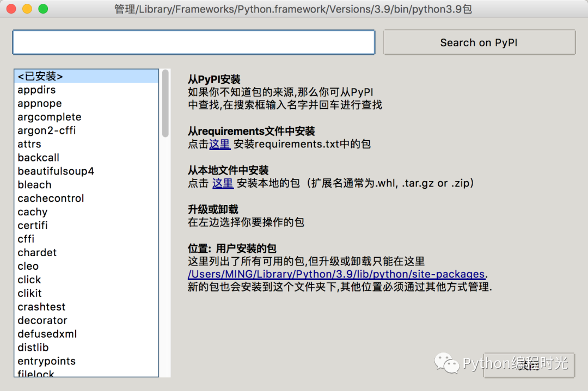Select certifi in the package list
The width and height of the screenshot is (588, 391).
[86, 226]
